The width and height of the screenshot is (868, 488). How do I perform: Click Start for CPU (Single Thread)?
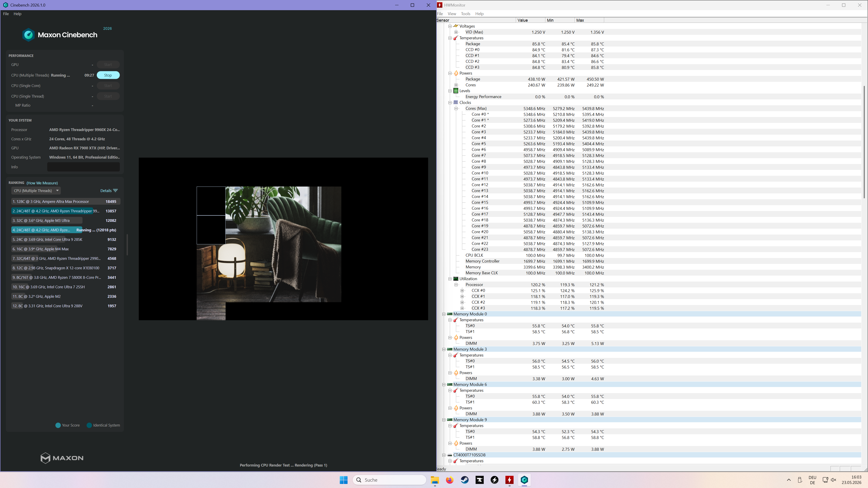coord(108,96)
